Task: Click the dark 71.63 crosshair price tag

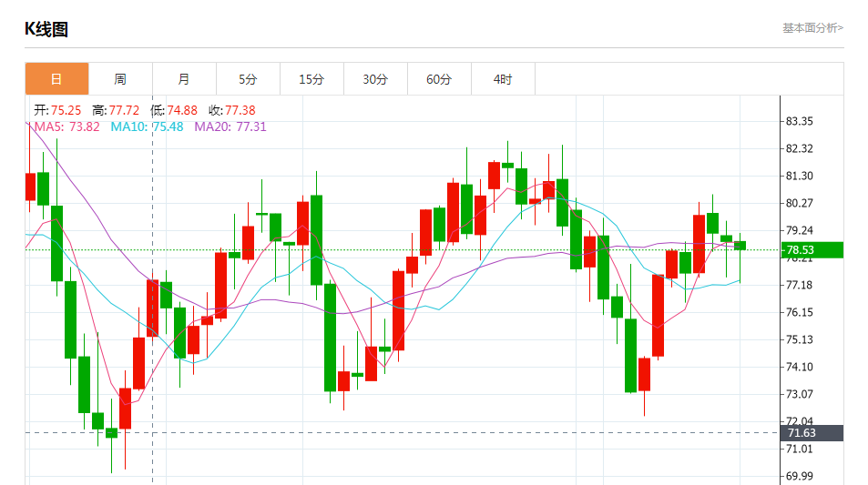Action: point(812,433)
